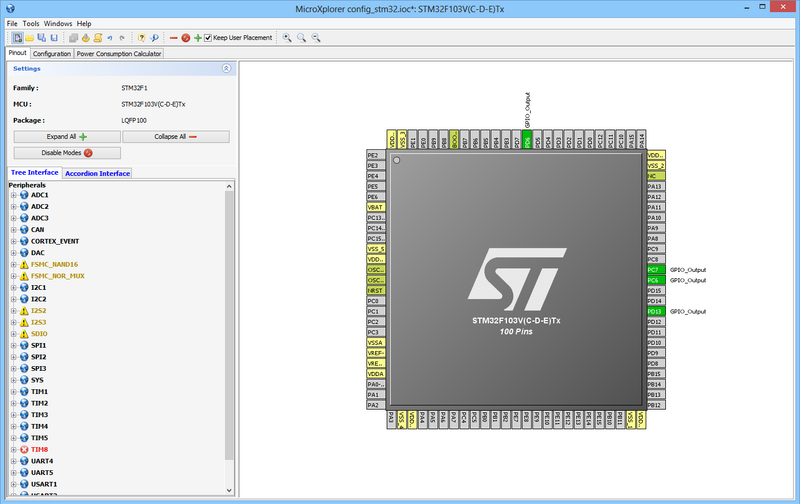Screen dimensions: 800x504
Task: Expand the CAN peripheral node
Action: point(14,230)
